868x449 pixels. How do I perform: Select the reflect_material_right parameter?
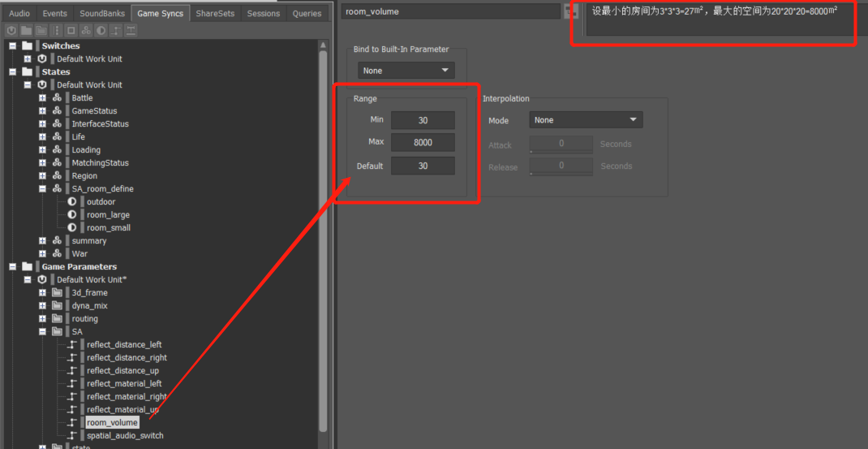point(127,397)
